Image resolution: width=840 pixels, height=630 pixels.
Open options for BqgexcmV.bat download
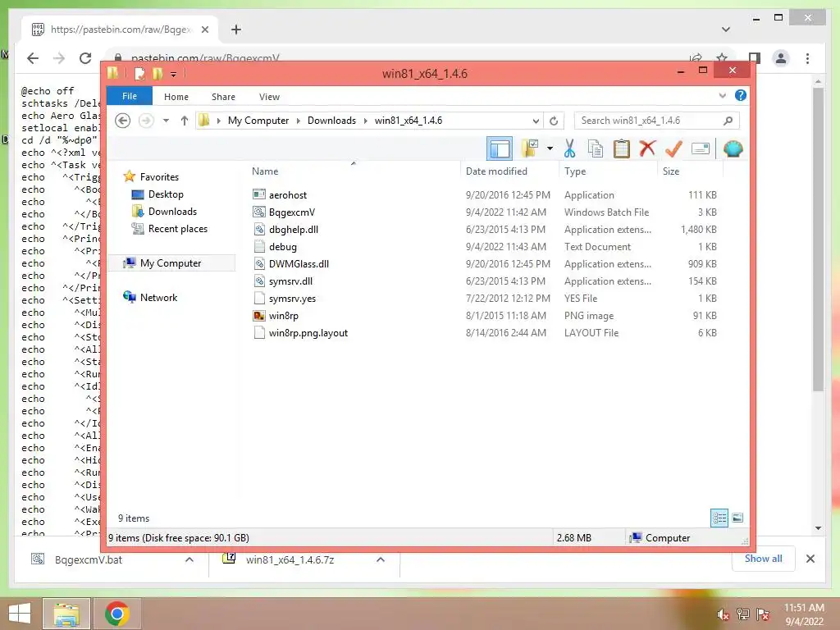click(189, 559)
